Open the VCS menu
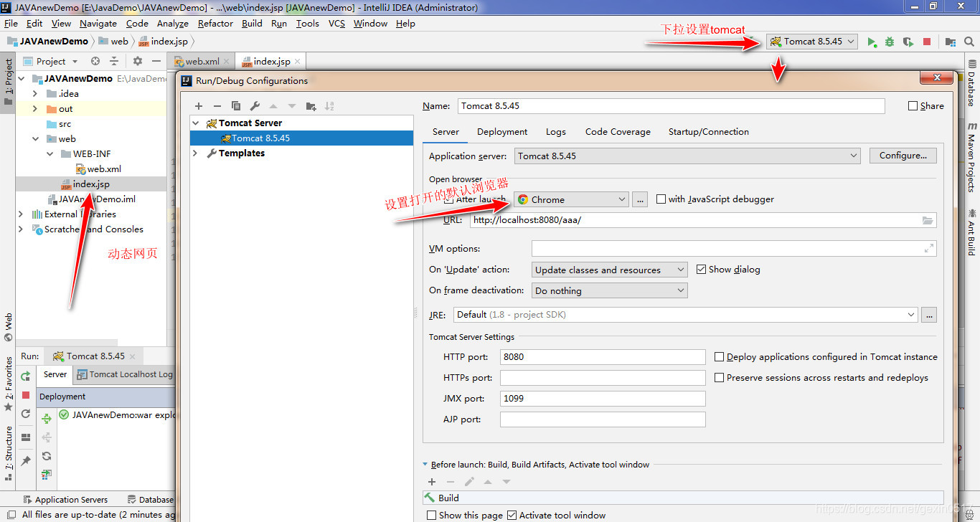This screenshot has width=980, height=522. [x=336, y=24]
